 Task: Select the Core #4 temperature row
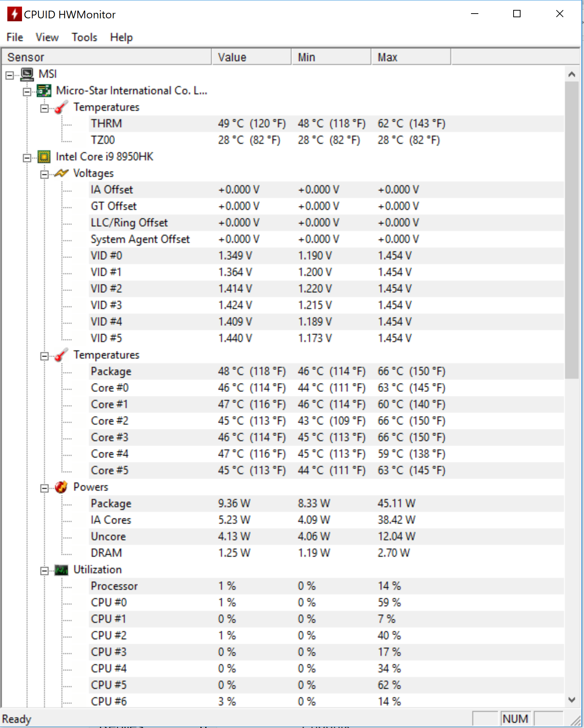(x=326, y=454)
